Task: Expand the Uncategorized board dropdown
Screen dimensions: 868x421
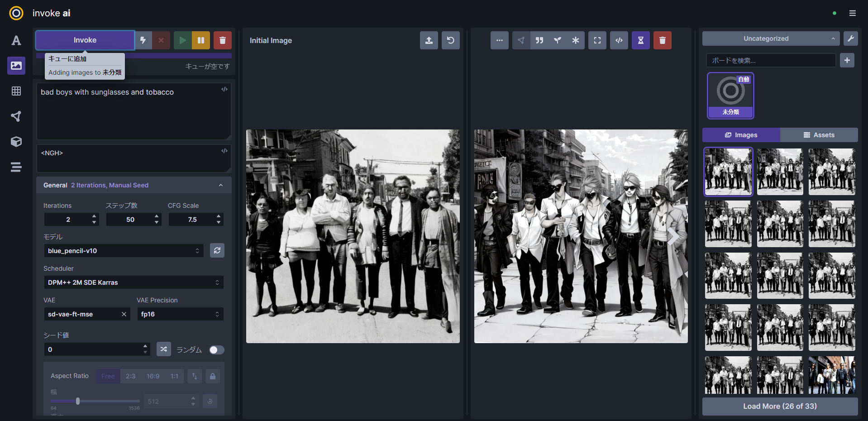Action: pyautogui.click(x=771, y=38)
